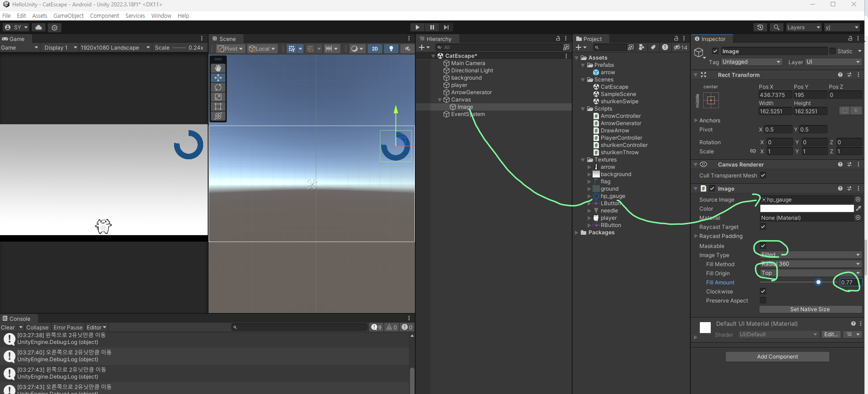868x394 pixels.
Task: Click the shader Edit button
Action: 831,334
